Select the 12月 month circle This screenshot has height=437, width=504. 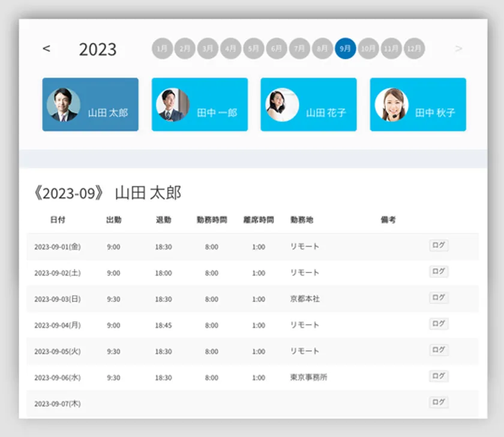(414, 49)
